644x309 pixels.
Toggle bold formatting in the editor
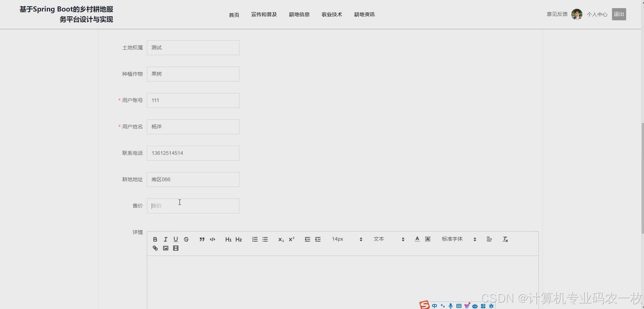click(x=155, y=239)
